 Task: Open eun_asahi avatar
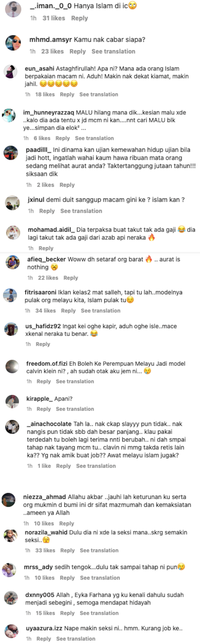(10, 72)
